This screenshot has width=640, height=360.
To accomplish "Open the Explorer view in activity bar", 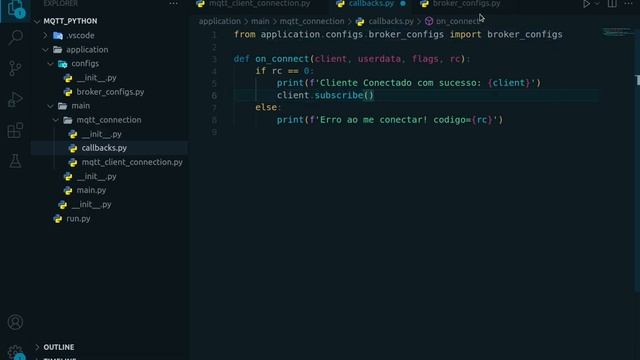I will tap(15, 8).
